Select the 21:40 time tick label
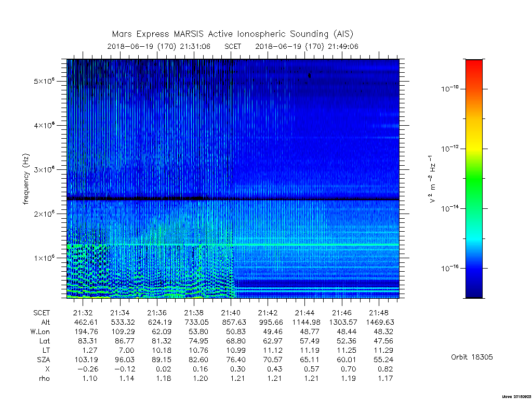This screenshot has width=532, height=399. [231, 313]
